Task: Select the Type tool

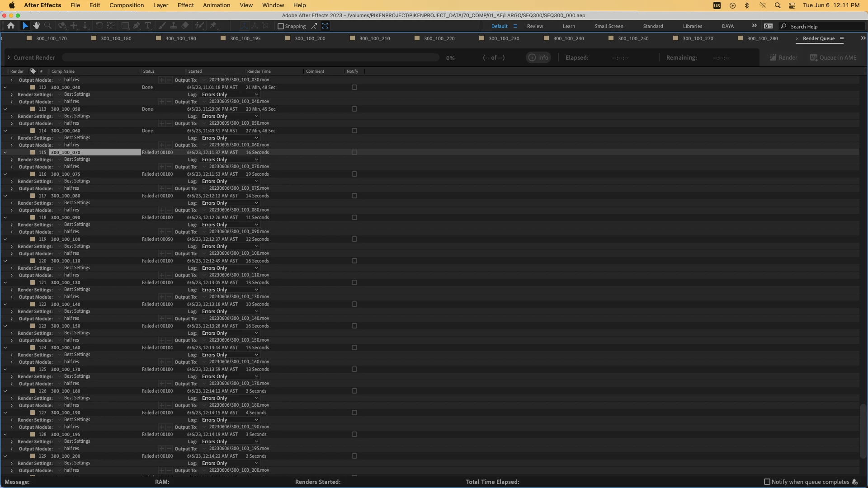Action: point(148,26)
